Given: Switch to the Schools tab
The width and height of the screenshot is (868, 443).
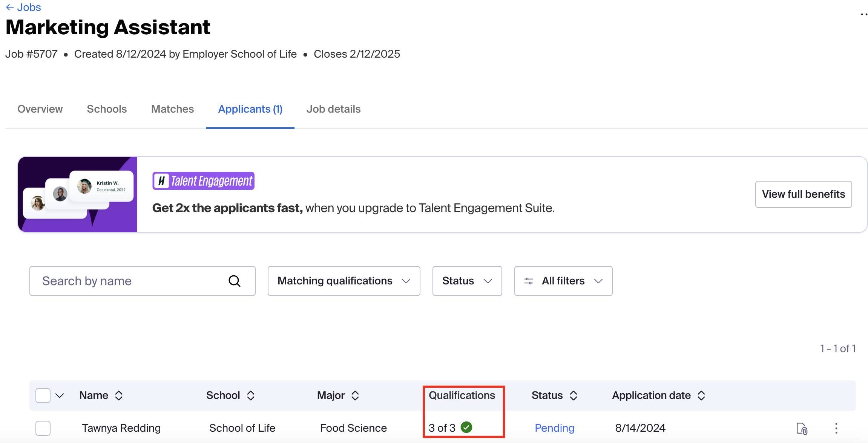Looking at the screenshot, I should [107, 109].
